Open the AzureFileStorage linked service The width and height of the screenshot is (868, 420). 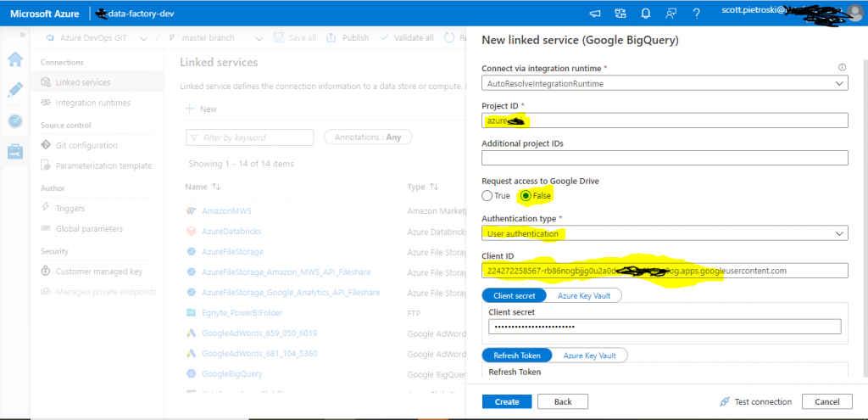[x=232, y=251]
